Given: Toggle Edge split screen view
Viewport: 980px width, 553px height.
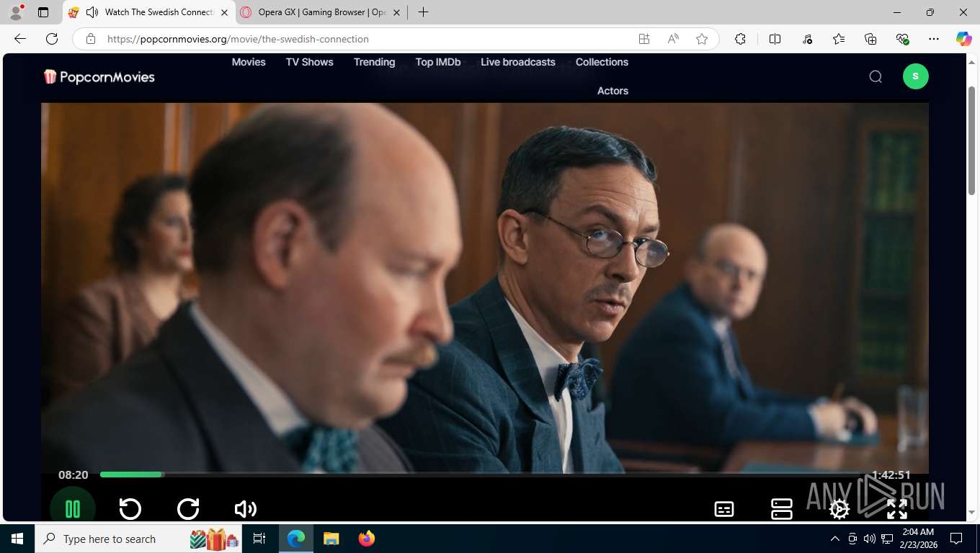Looking at the screenshot, I should tap(775, 39).
